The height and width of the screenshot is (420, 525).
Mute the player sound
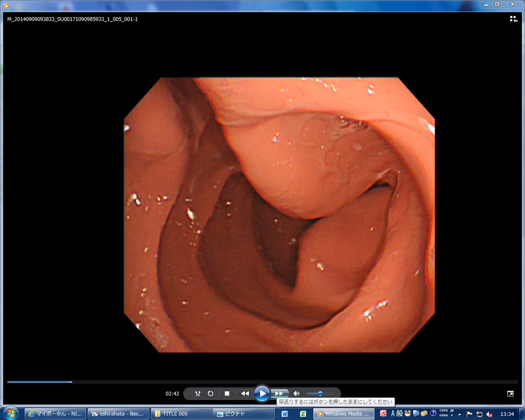tap(297, 393)
